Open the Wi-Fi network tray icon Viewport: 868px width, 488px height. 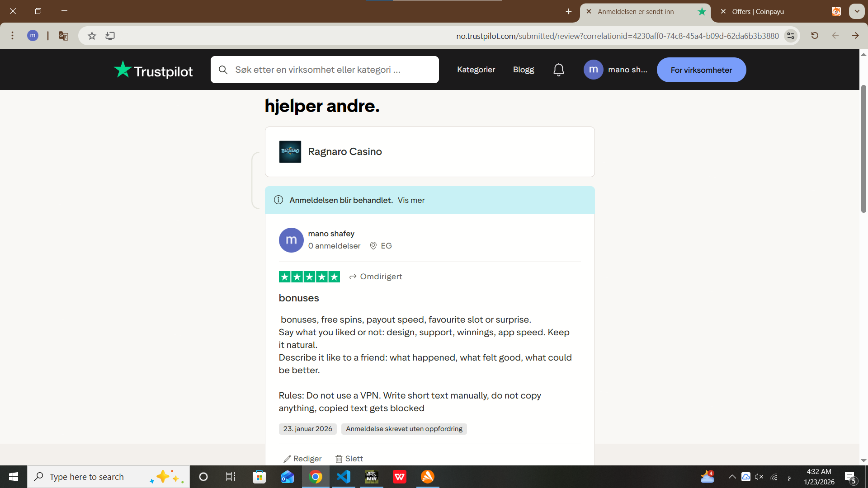coord(774,477)
